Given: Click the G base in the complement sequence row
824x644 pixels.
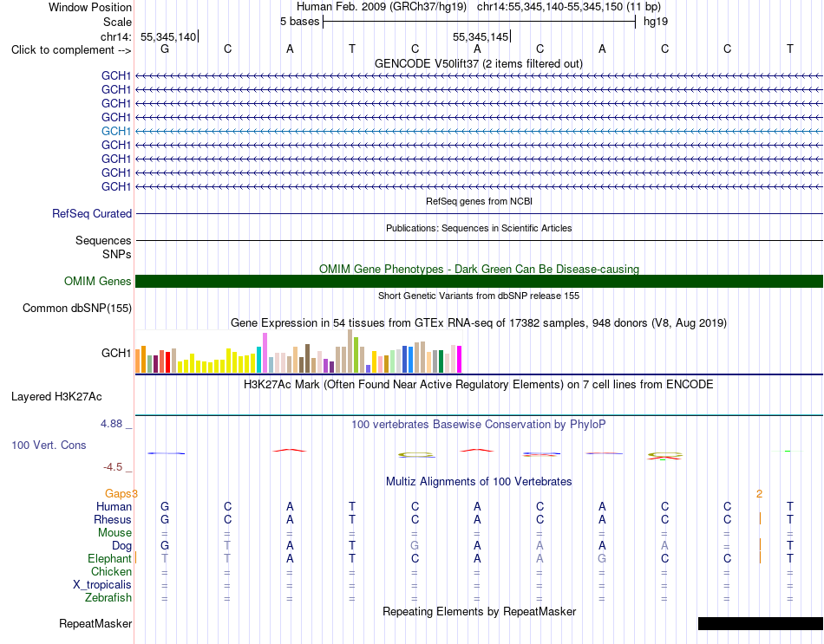Looking at the screenshot, I should point(165,49).
